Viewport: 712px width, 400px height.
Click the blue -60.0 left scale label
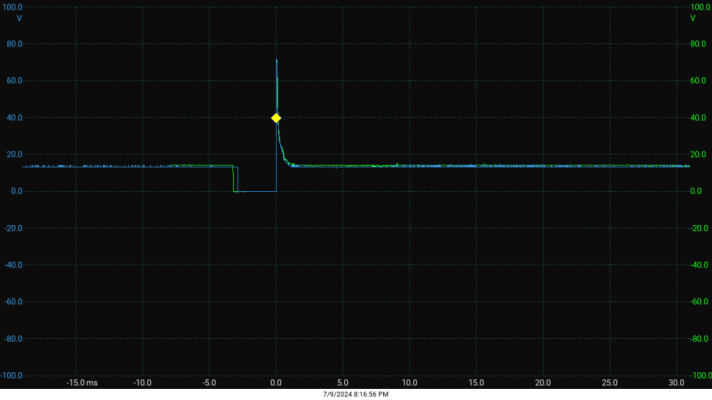click(13, 301)
